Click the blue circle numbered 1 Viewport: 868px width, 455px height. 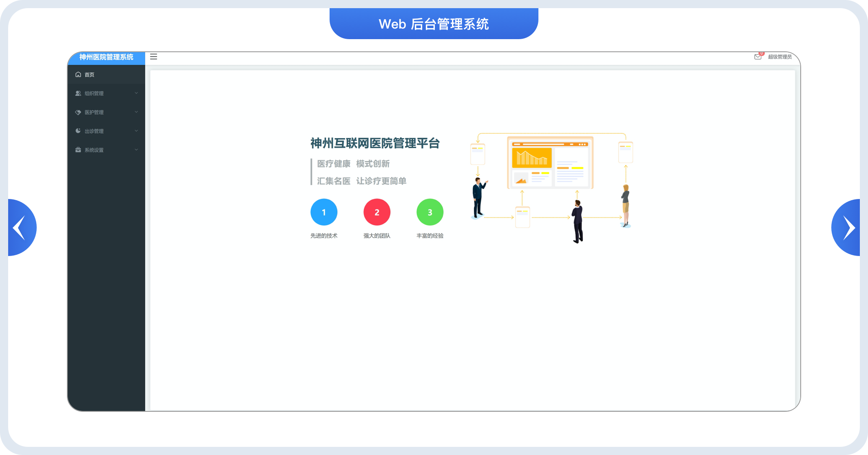pyautogui.click(x=324, y=212)
